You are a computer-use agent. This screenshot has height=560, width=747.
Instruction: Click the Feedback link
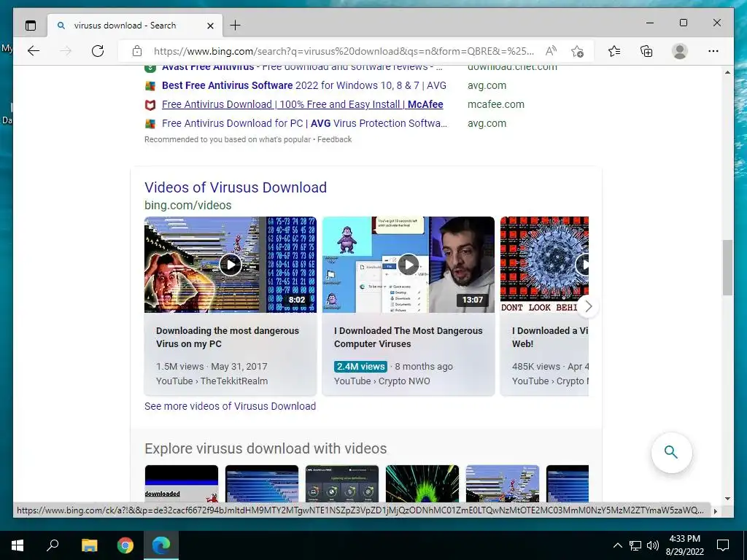coord(334,139)
